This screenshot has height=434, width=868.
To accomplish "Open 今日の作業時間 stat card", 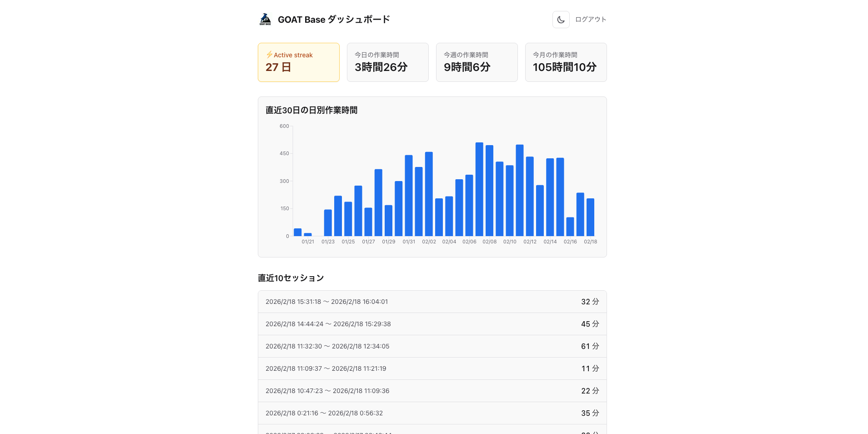I will 387,62.
